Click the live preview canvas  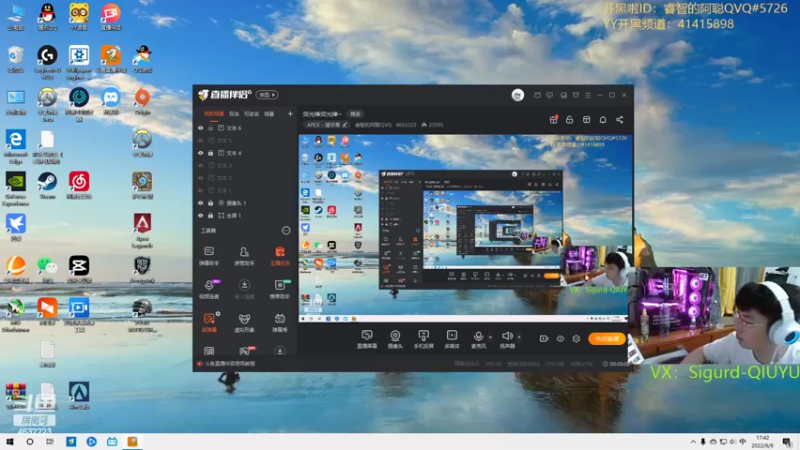tap(463, 228)
